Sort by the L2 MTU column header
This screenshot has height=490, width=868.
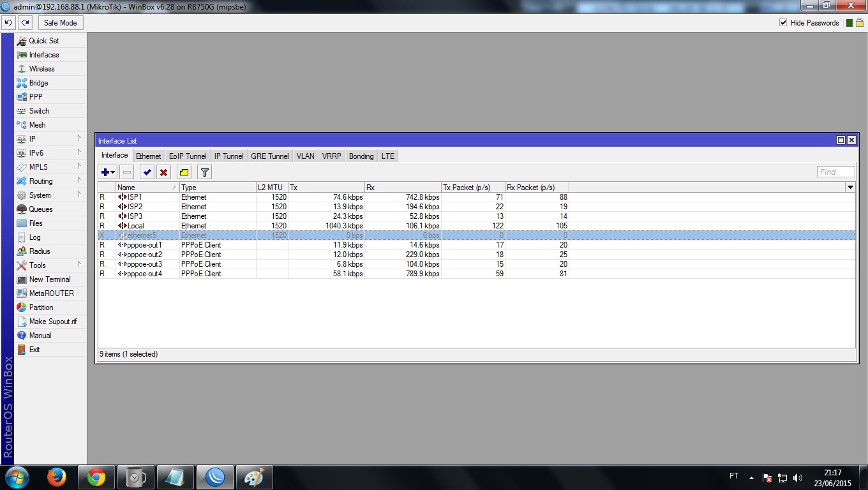(x=272, y=188)
